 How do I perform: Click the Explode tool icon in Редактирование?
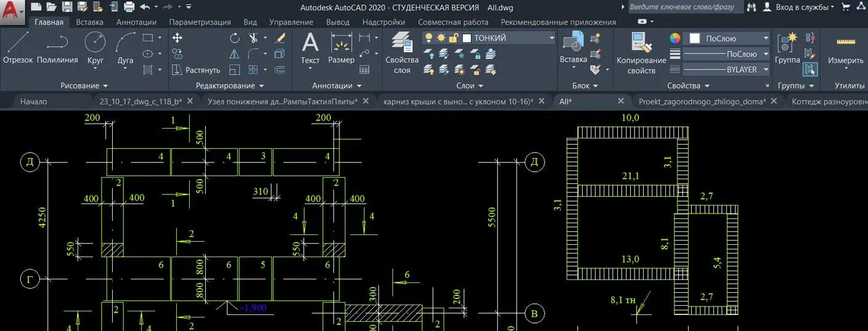(280, 54)
